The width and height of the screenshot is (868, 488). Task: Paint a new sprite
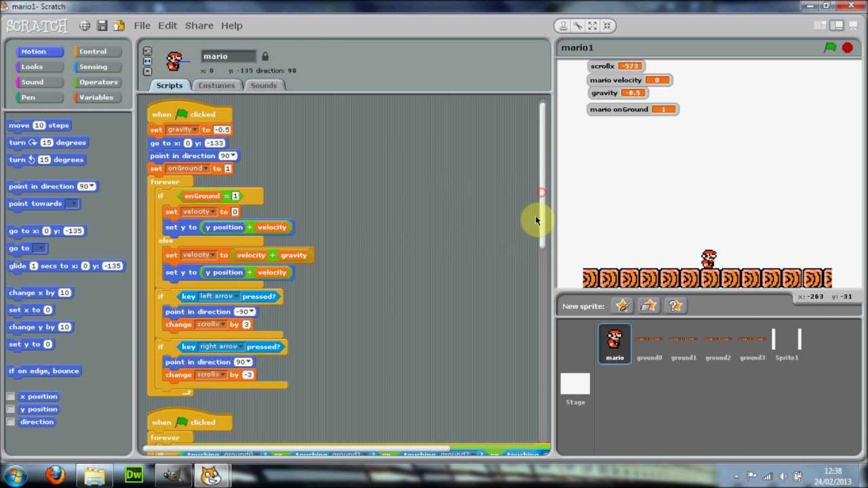[622, 306]
